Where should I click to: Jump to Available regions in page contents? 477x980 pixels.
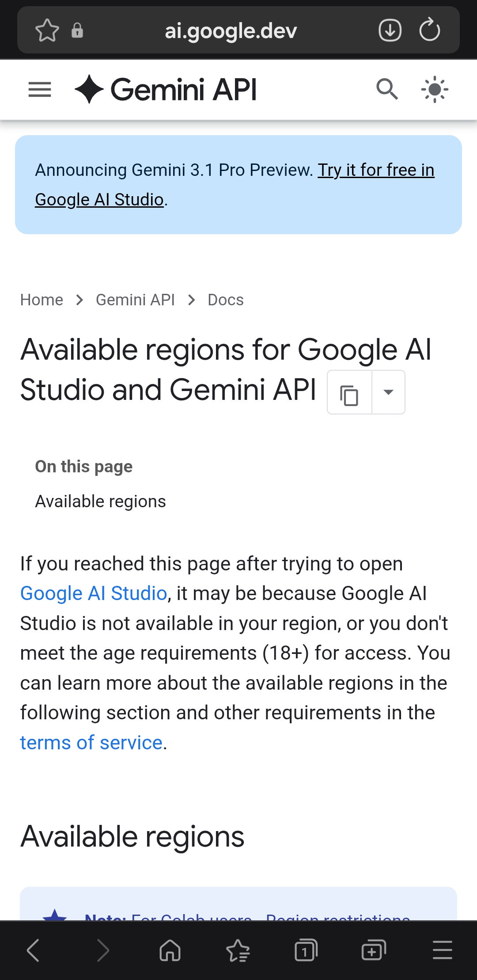[x=101, y=501]
